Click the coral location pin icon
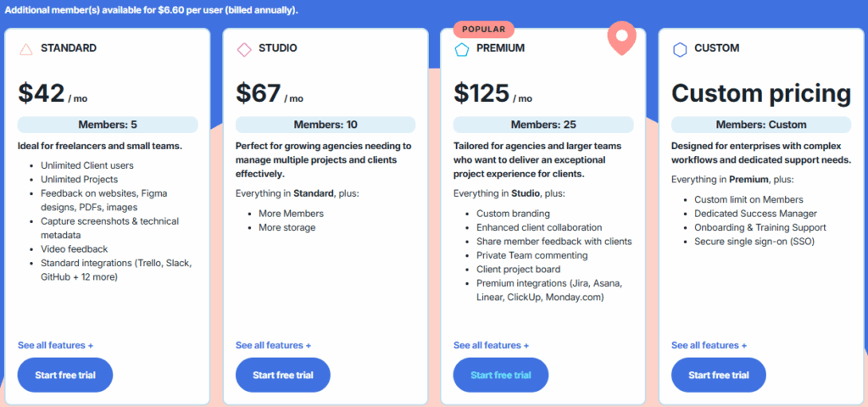Viewport: 868px width, 407px height. [x=621, y=38]
